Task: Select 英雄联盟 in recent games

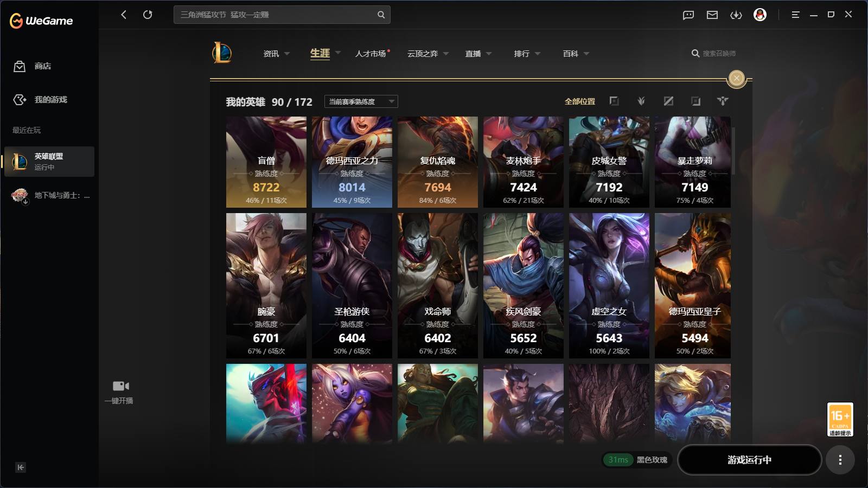Action: (x=49, y=162)
